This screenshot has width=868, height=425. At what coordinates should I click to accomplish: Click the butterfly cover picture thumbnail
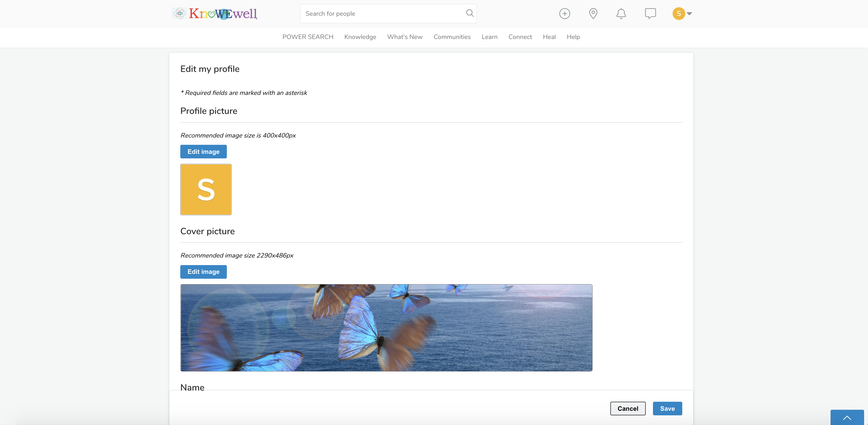click(386, 328)
